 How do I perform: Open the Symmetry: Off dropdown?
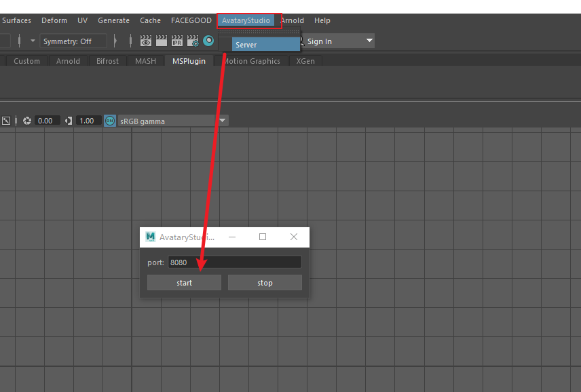click(x=73, y=41)
